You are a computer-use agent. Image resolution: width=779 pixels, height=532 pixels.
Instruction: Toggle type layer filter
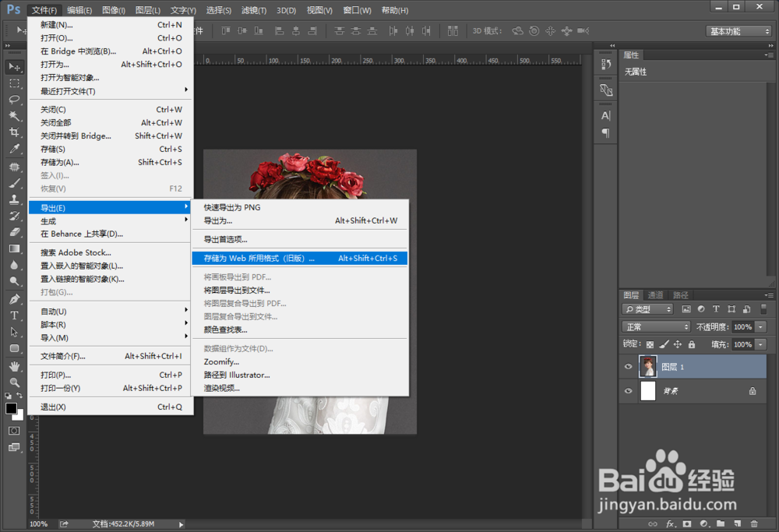click(x=716, y=309)
